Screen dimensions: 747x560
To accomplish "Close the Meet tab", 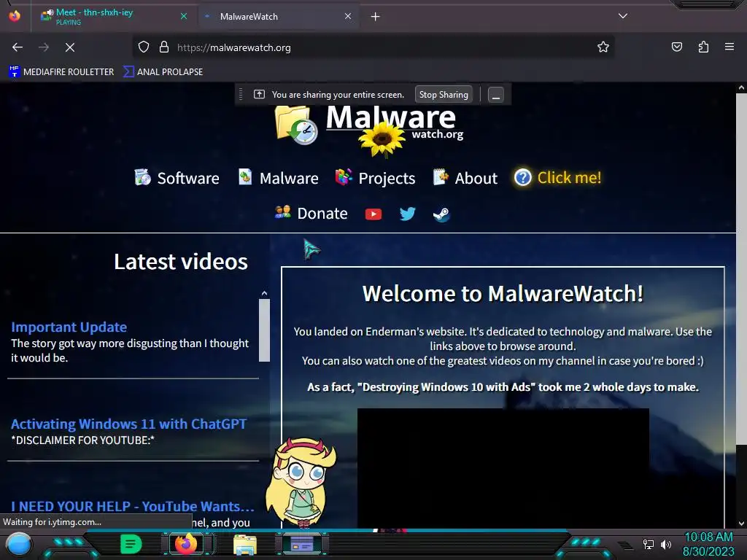I will (184, 16).
